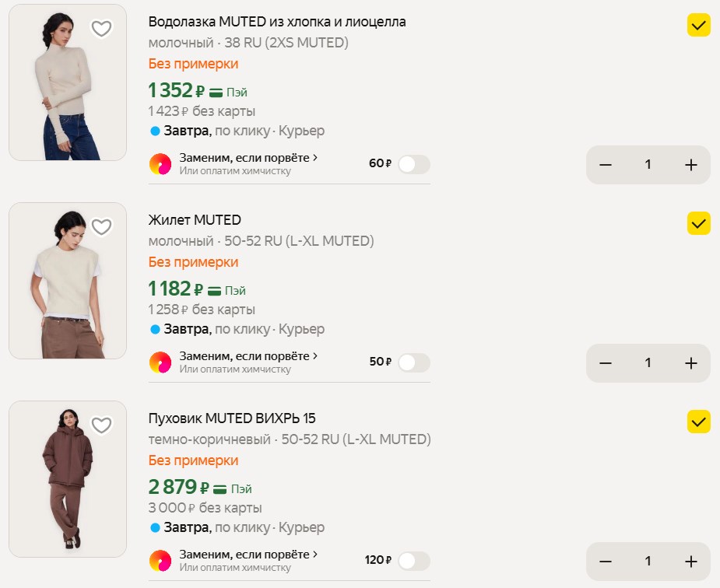Screen dimensions: 720x588
Task: Expand "Заменим, если порвёте" for Водолазка
Action: [x=248, y=158]
